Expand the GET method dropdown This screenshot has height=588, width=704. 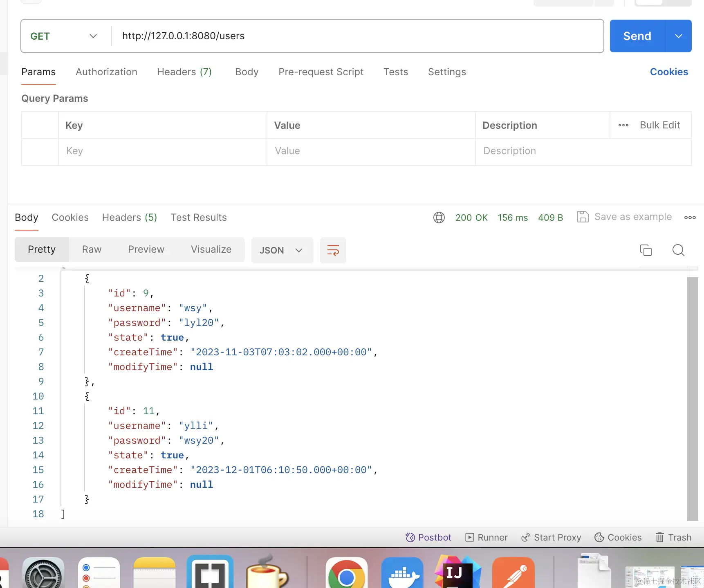[x=93, y=36]
